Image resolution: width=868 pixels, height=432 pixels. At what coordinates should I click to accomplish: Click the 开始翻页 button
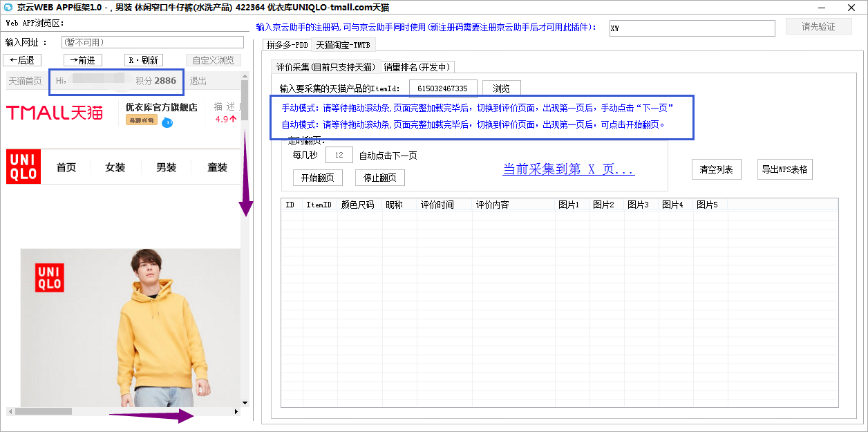click(318, 178)
